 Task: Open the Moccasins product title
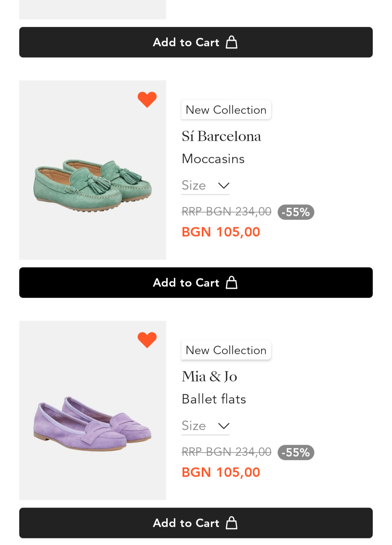tap(213, 159)
